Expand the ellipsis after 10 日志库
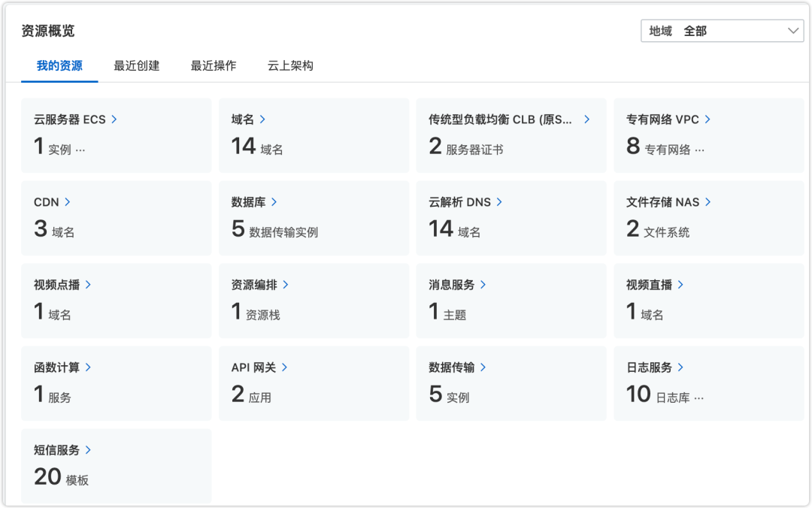The width and height of the screenshot is (812, 508). tap(699, 398)
